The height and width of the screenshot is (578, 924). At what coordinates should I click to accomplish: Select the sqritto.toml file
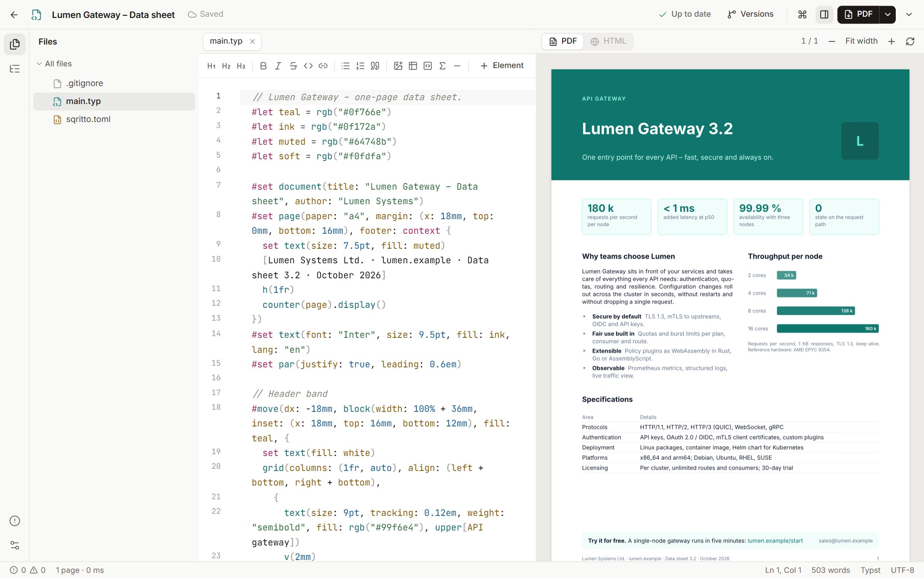click(x=114, y=119)
